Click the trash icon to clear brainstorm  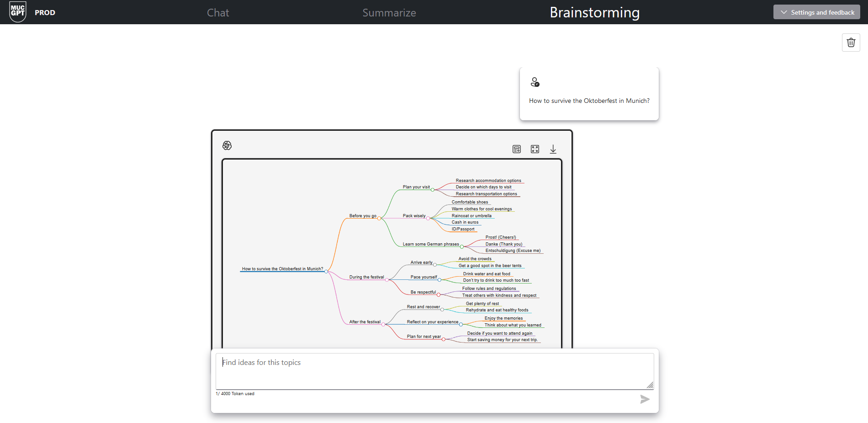[851, 43]
